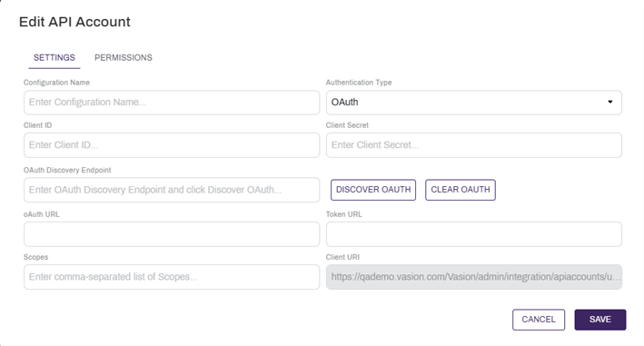Click the OAuth Discovery Endpoint label
The width and height of the screenshot is (644, 346).
pos(67,170)
